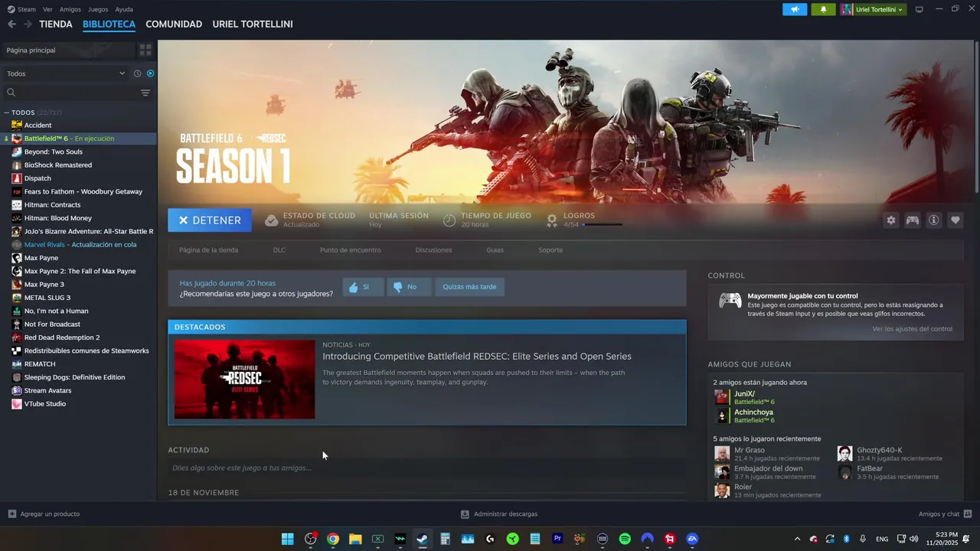980x551 pixels.
Task: Select BioShock Remastered
Action: point(58,165)
